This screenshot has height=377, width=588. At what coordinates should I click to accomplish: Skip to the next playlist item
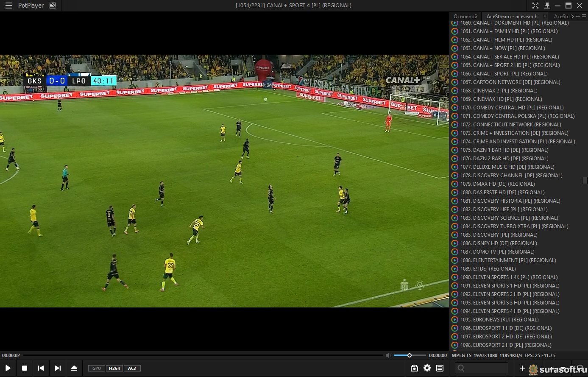58,368
